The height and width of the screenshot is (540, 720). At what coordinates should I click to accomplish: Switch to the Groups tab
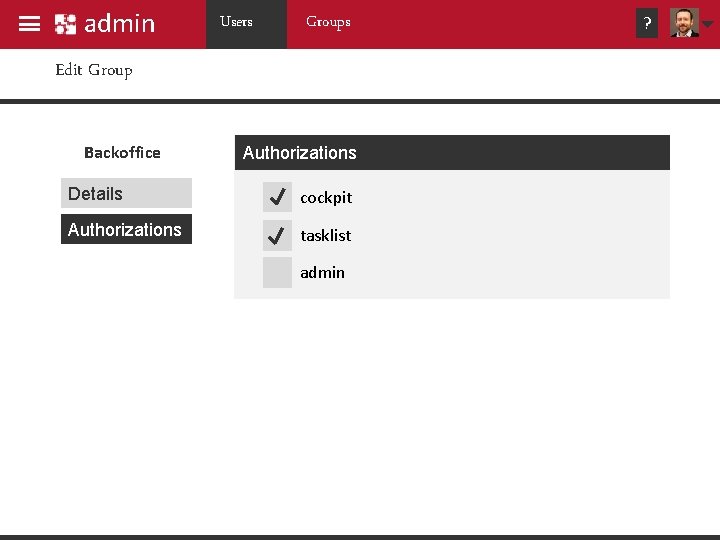(x=328, y=22)
